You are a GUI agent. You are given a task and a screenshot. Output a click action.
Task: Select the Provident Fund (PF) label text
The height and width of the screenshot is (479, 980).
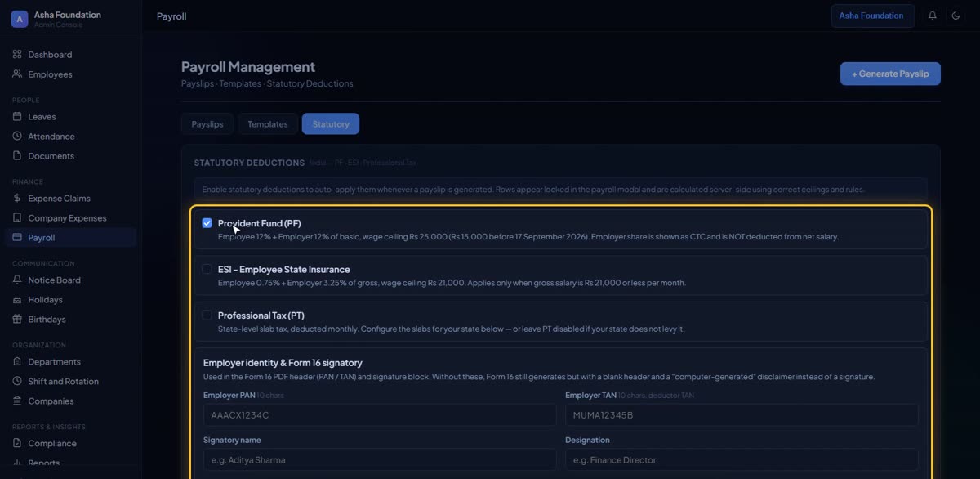point(260,223)
